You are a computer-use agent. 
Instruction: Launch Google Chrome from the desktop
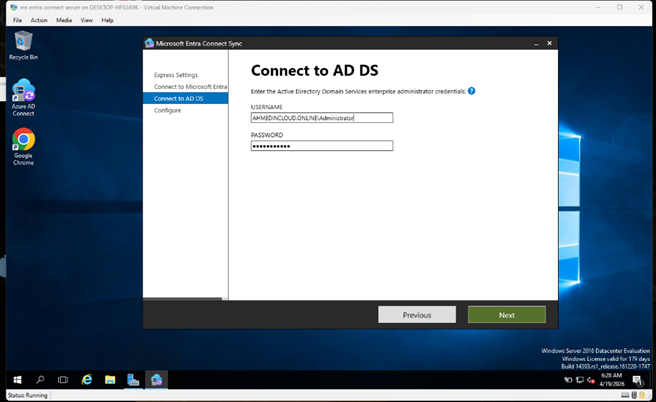[23, 141]
